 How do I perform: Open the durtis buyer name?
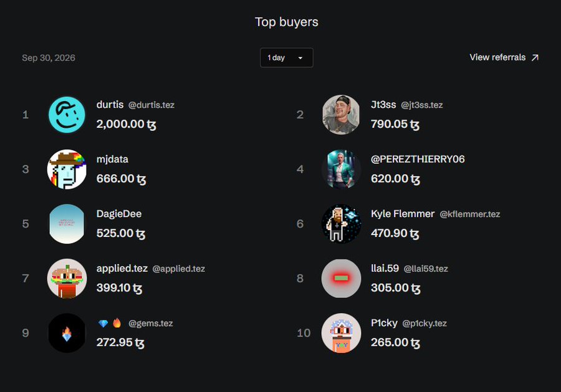[110, 105]
